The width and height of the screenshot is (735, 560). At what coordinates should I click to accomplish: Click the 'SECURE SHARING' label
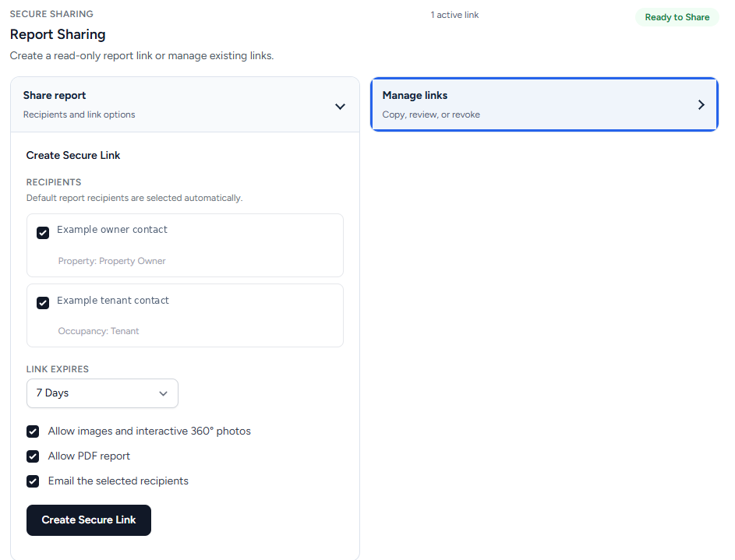click(51, 14)
